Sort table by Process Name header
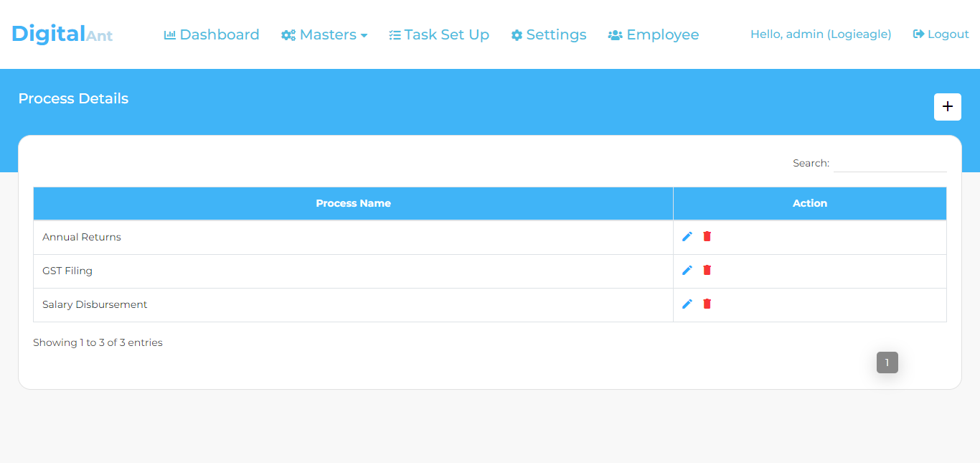Image resolution: width=980 pixels, height=463 pixels. 353,203
